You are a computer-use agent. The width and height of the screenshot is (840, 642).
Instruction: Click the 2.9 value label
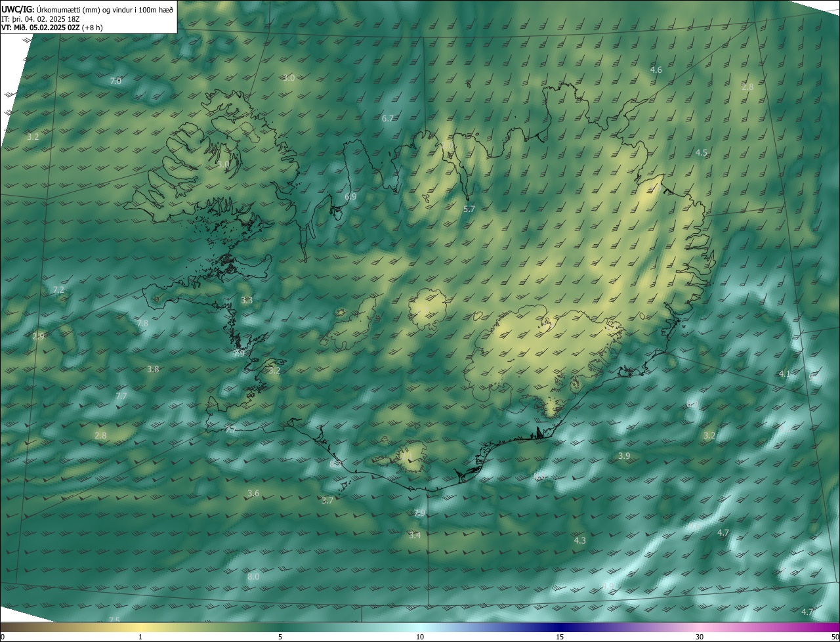(38, 336)
